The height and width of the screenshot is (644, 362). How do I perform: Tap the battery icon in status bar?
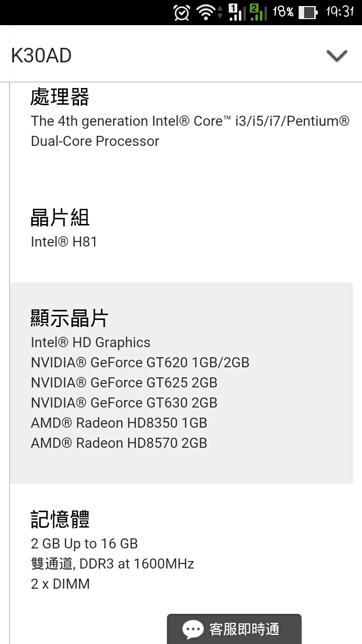[308, 12]
